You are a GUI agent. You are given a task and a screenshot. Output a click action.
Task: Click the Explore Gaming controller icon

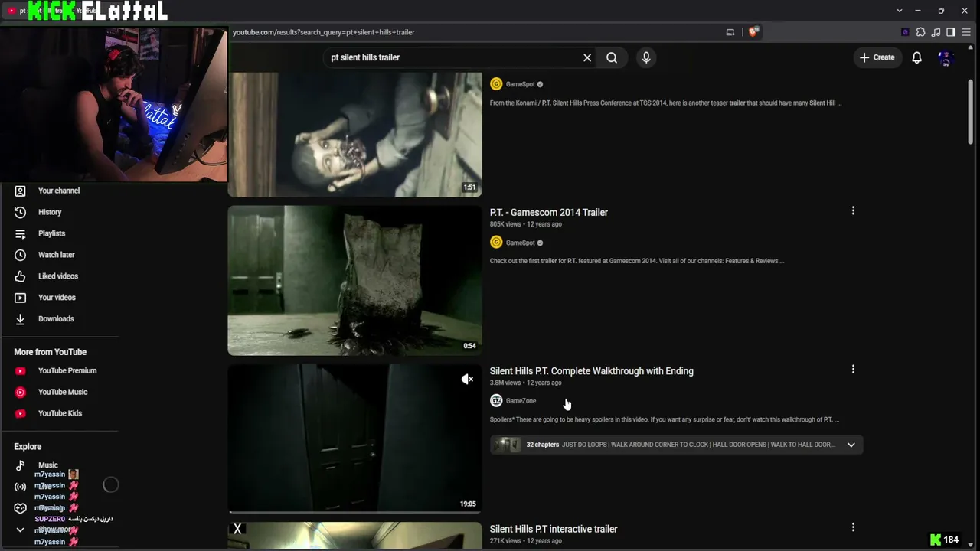click(21, 508)
